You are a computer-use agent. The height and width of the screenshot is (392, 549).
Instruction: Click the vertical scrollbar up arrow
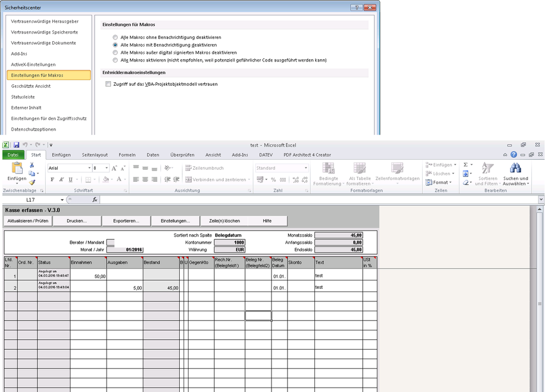point(540,210)
